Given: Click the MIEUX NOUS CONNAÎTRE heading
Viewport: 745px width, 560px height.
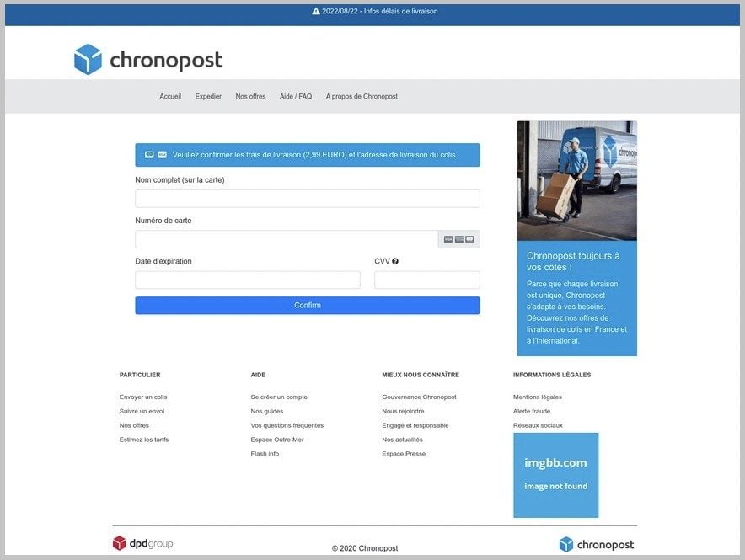Looking at the screenshot, I should pyautogui.click(x=421, y=375).
